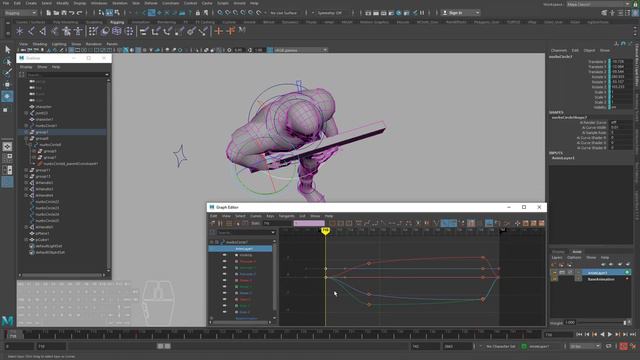Image resolution: width=640 pixels, height=360 pixels.
Task: Click the Create Joints shelf icon
Action: [x=31, y=31]
